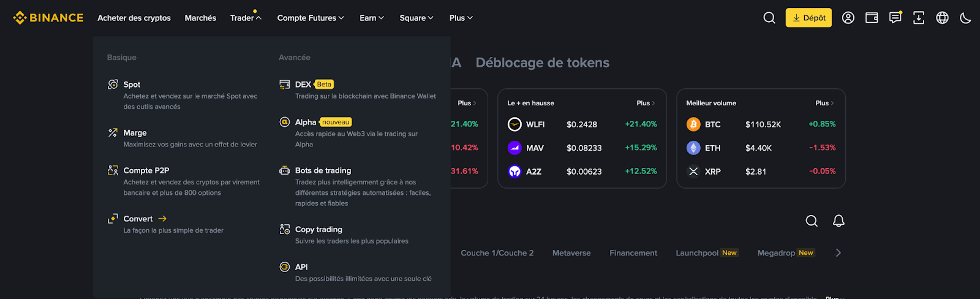Click the notification bell icon
Viewport: 980px width, 299px height.
tap(839, 221)
